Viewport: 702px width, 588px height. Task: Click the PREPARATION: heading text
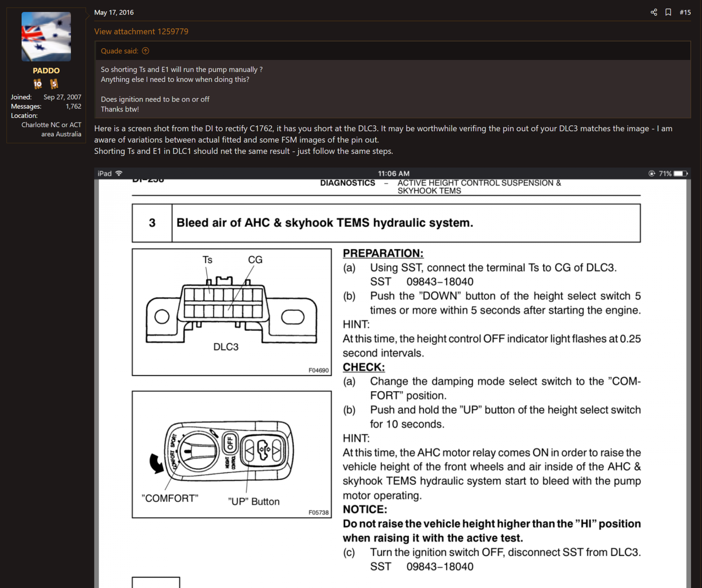click(x=383, y=253)
